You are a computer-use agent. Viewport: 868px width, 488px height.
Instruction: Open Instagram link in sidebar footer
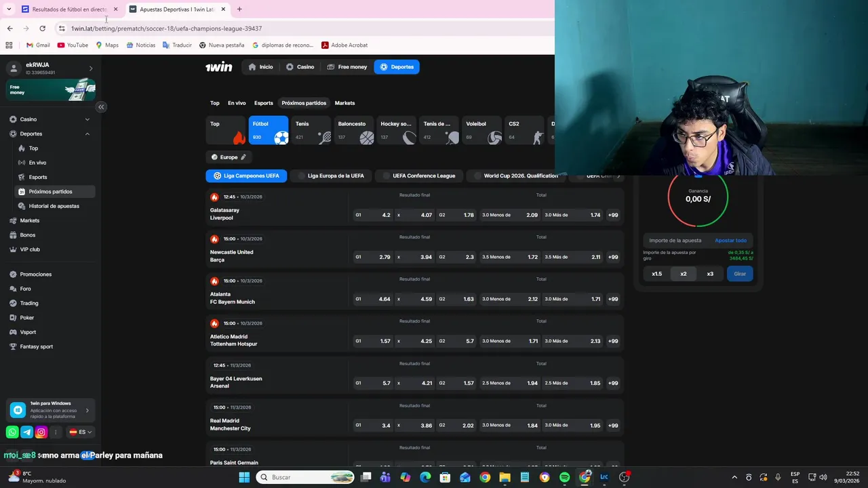point(41,432)
